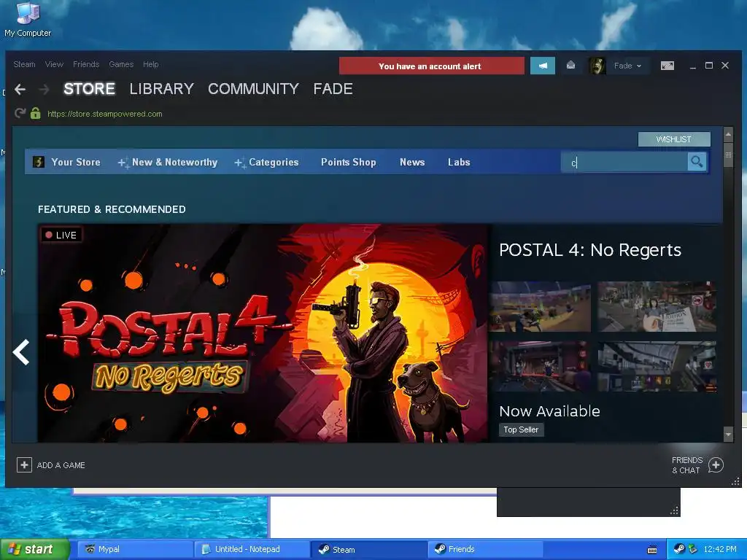747x560 pixels.
Task: Click the FEATURED & RECOMMENDED heading
Action: coord(112,209)
